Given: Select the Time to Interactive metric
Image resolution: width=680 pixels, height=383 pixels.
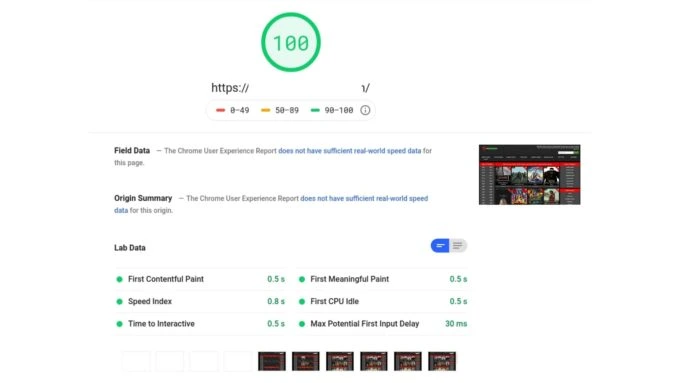Looking at the screenshot, I should [x=200, y=324].
